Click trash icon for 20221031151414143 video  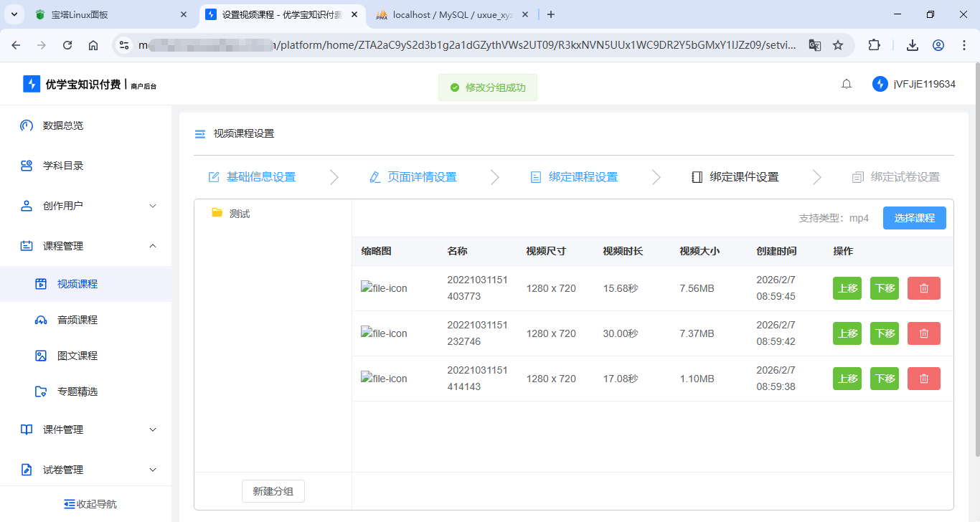923,379
